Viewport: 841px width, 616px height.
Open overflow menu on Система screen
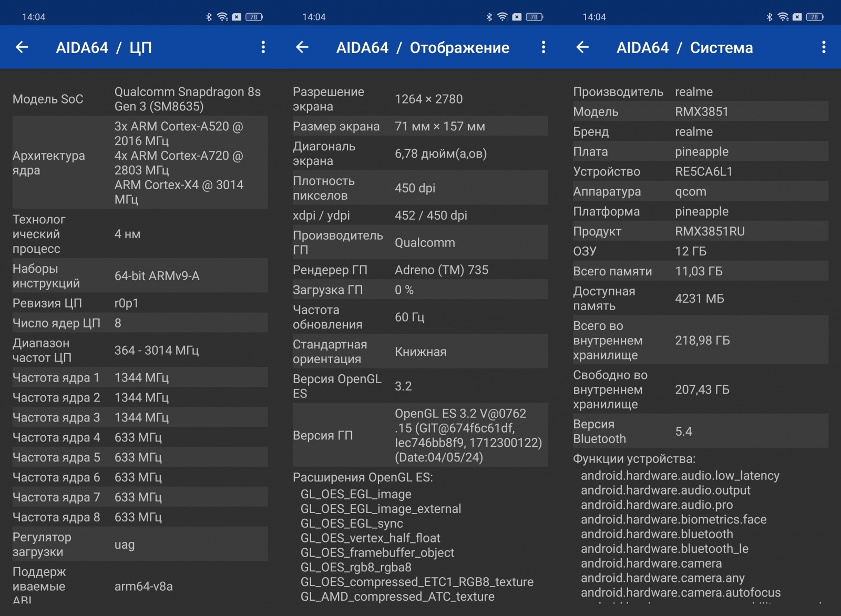tap(824, 47)
